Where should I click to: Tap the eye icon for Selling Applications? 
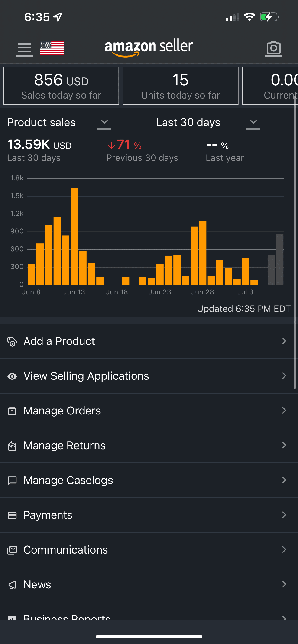(x=12, y=376)
